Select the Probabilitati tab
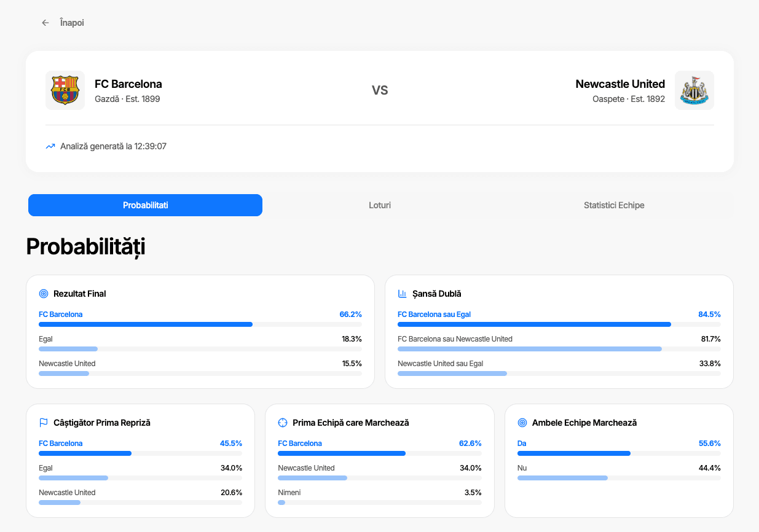The height and width of the screenshot is (532, 759). (145, 205)
